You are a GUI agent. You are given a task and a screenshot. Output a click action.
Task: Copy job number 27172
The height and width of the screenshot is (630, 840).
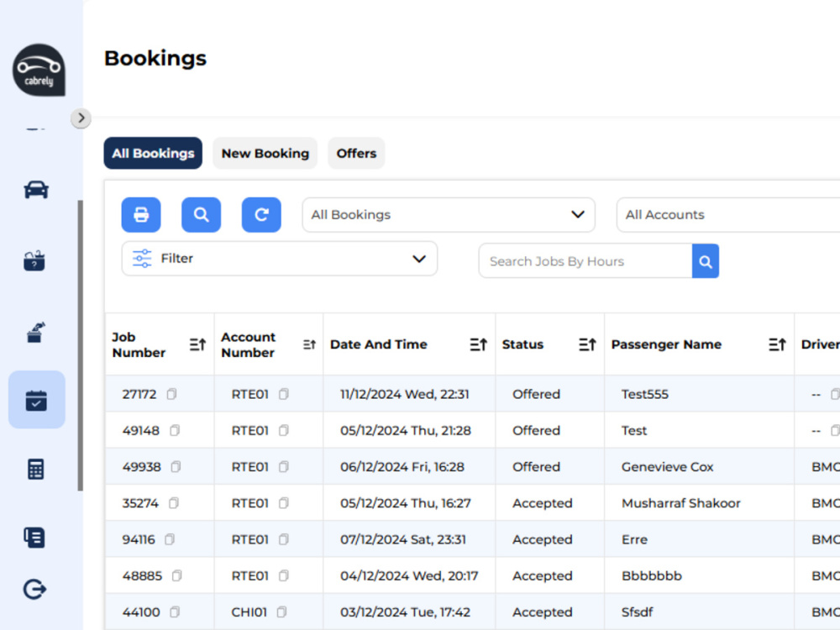171,394
